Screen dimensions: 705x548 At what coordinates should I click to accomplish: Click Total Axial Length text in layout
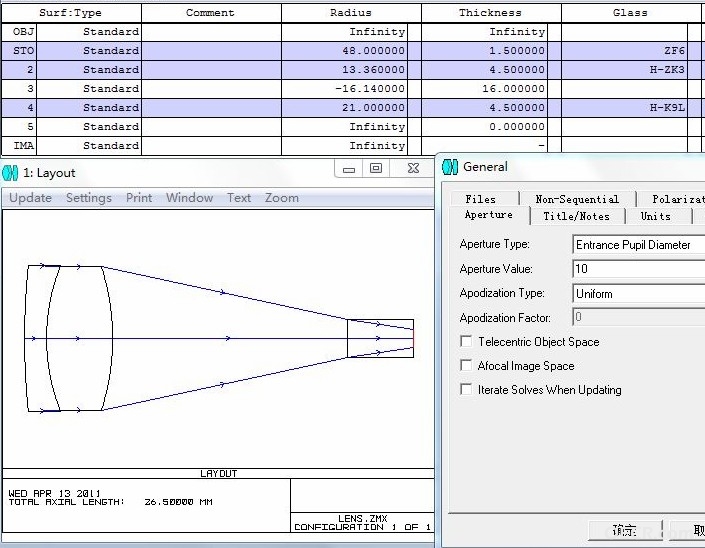click(x=110, y=502)
